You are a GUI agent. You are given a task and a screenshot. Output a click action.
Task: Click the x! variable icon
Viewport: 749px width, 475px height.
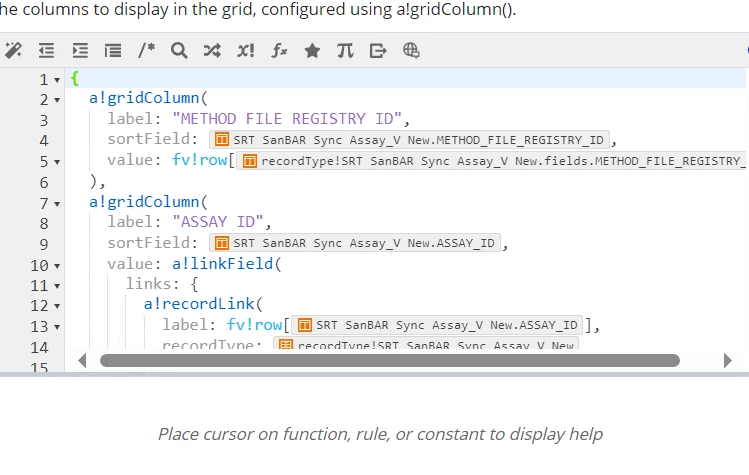[x=246, y=50]
